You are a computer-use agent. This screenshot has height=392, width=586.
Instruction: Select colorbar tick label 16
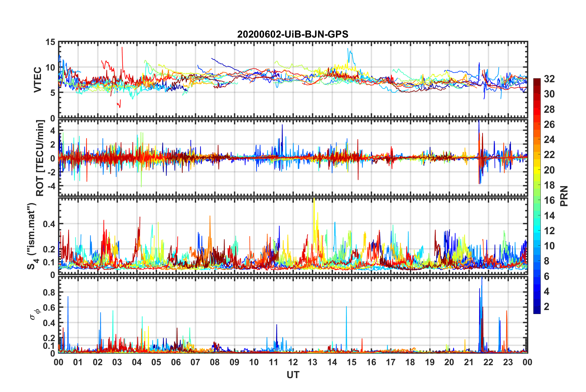pyautogui.click(x=549, y=200)
